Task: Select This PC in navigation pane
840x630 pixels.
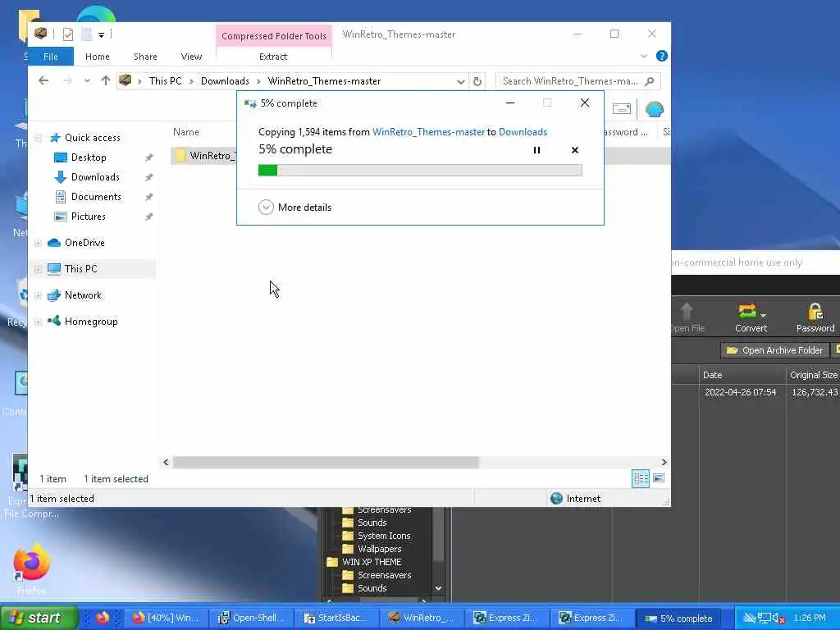Action: (x=80, y=269)
